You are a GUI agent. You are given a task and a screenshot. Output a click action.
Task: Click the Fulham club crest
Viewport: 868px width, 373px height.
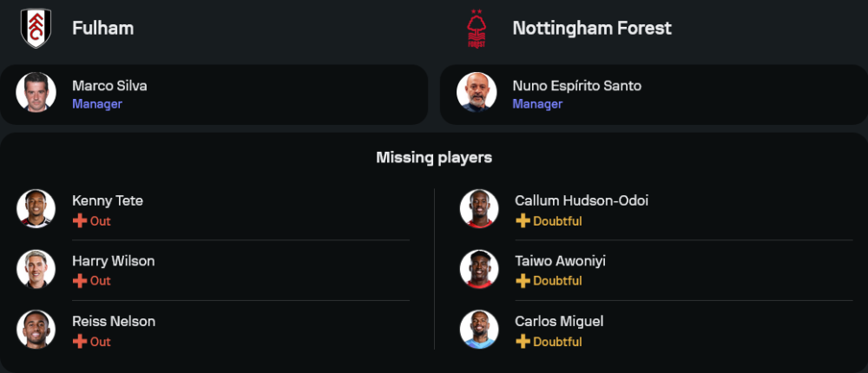(36, 28)
